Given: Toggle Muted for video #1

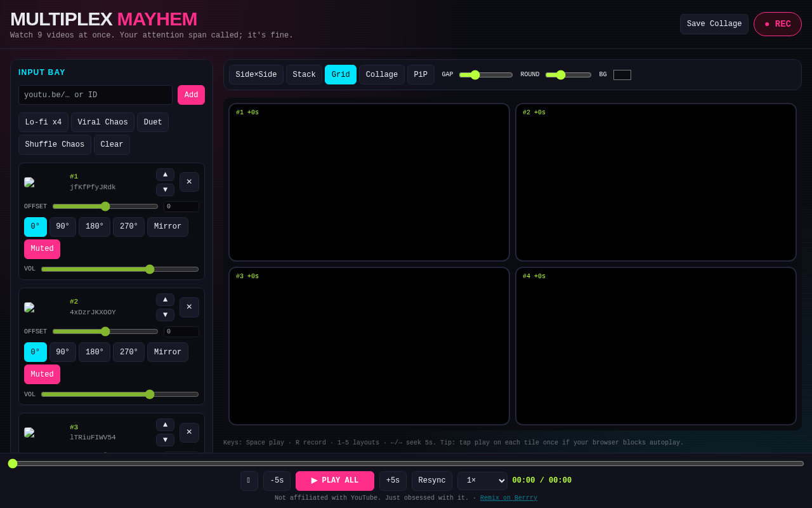Looking at the screenshot, I should point(42,249).
